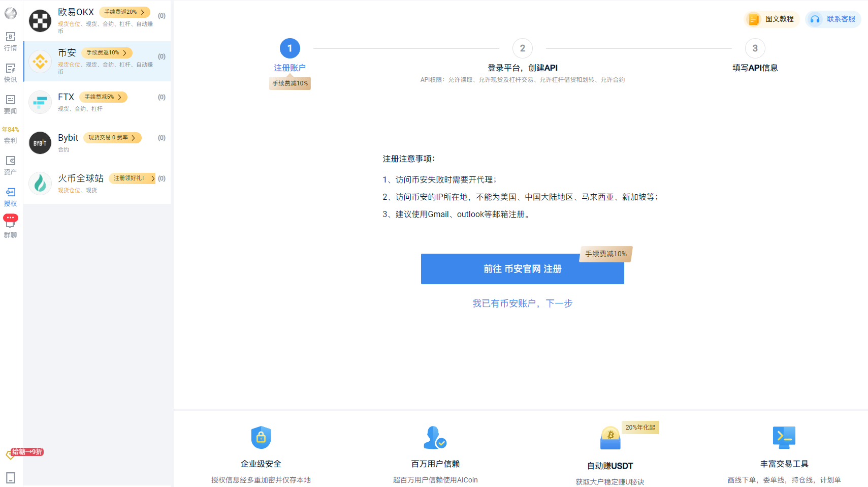Viewport: 868px width, 487px height.
Task: Expand the 币安 手续费返10% badge
Action: pyautogui.click(x=107, y=53)
